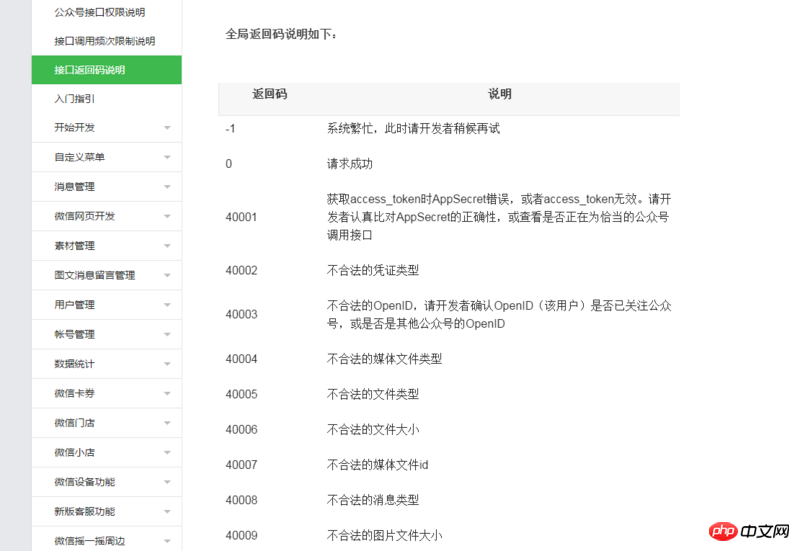This screenshot has height=551, width=800.
Task: Click 不合法的媒体文件id description
Action: coord(378,465)
